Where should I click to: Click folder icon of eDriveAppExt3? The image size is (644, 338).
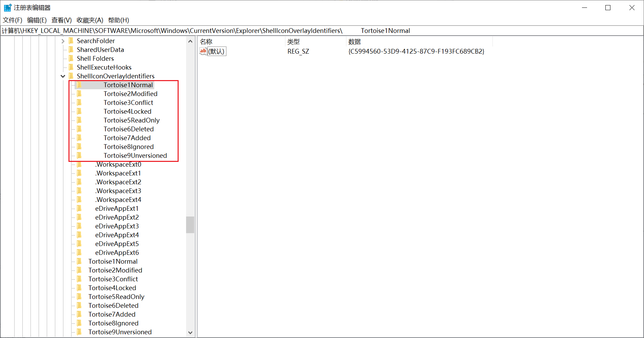pos(79,226)
